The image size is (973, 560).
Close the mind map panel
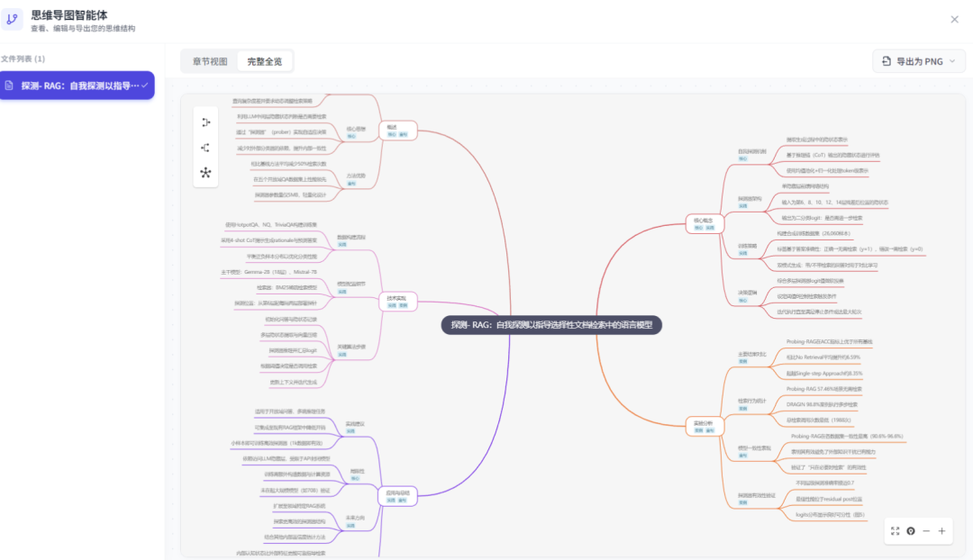(x=954, y=19)
